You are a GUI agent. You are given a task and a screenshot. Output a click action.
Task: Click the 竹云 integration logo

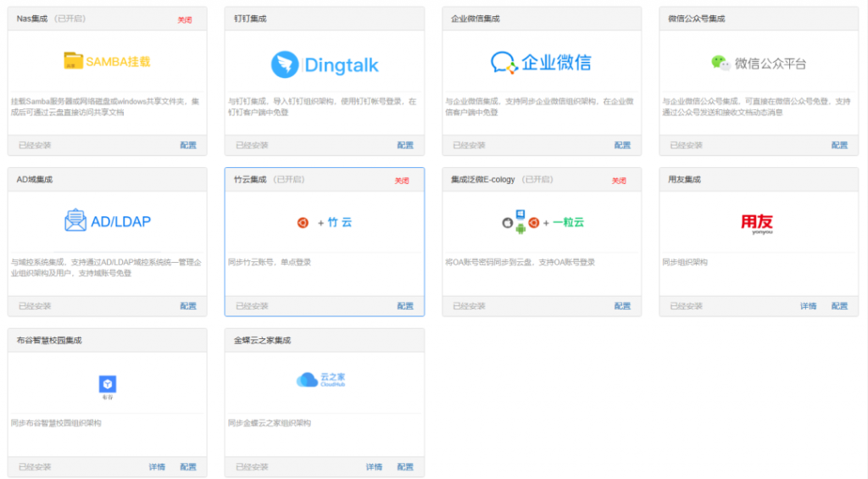324,222
